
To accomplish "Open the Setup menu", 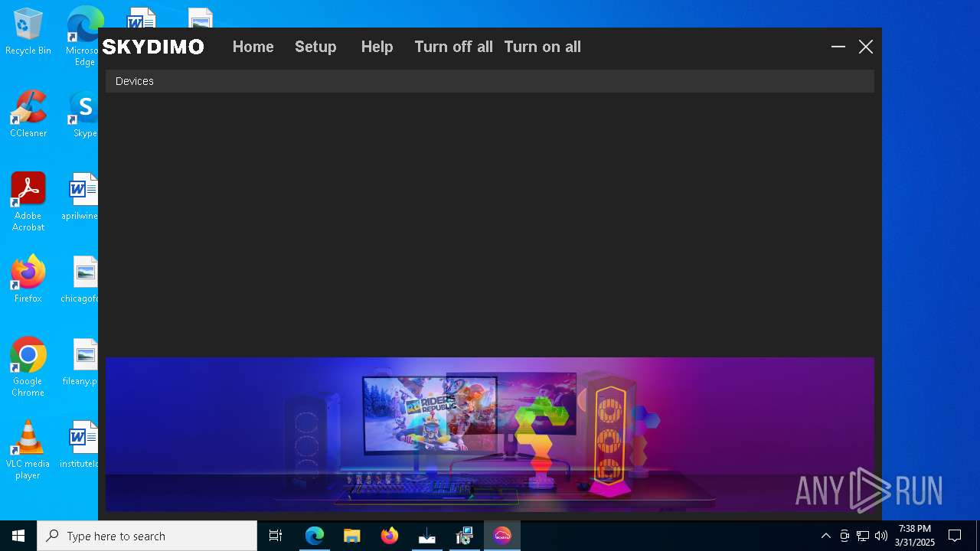I will (x=315, y=47).
